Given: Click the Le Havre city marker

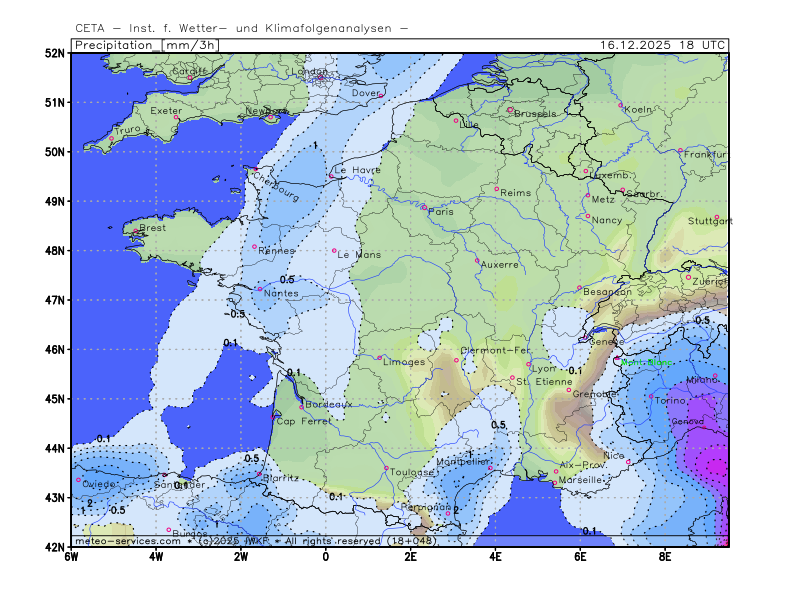Looking at the screenshot, I should [331, 176].
